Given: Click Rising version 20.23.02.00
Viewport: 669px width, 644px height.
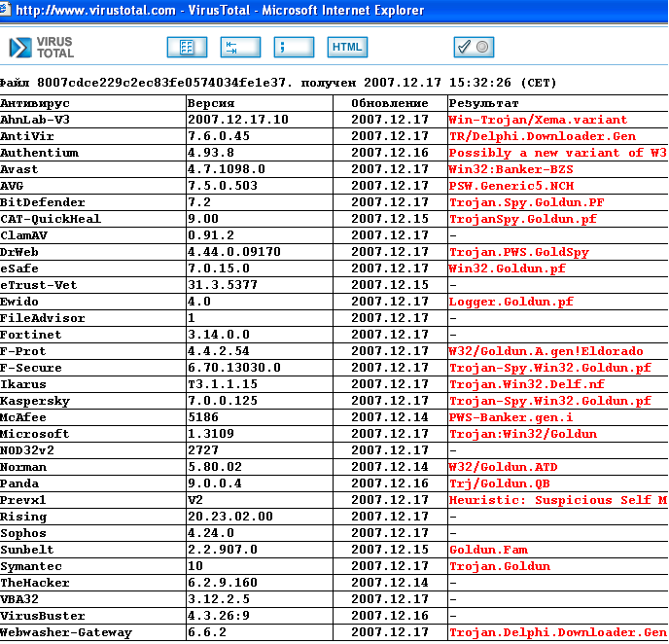Looking at the screenshot, I should pos(230,517).
